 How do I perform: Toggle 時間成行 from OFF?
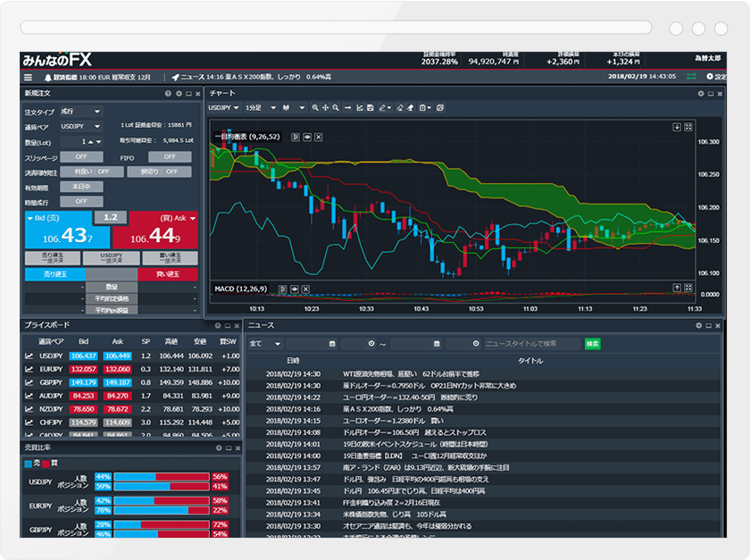tap(81, 201)
